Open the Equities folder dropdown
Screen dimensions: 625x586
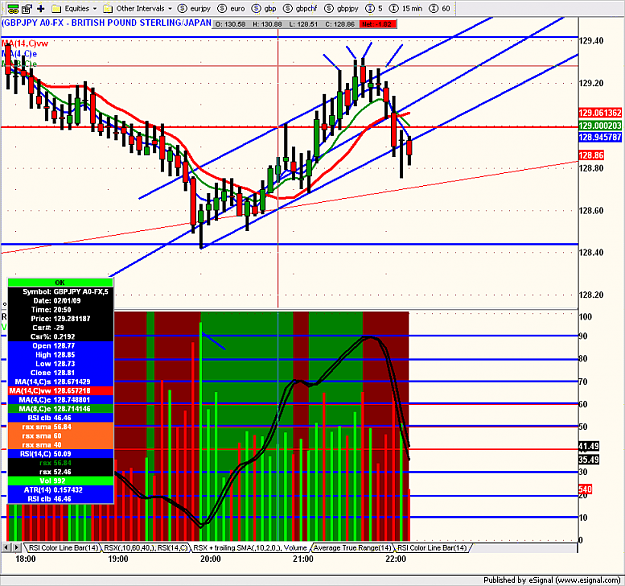click(x=95, y=8)
